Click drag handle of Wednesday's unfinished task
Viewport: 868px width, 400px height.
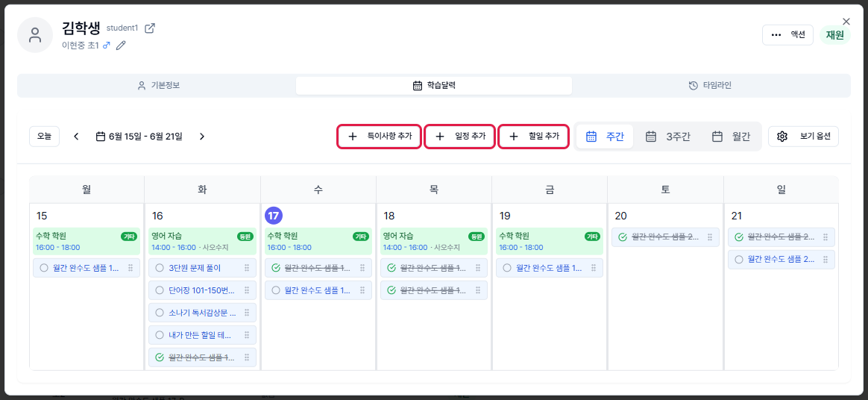pos(362,290)
